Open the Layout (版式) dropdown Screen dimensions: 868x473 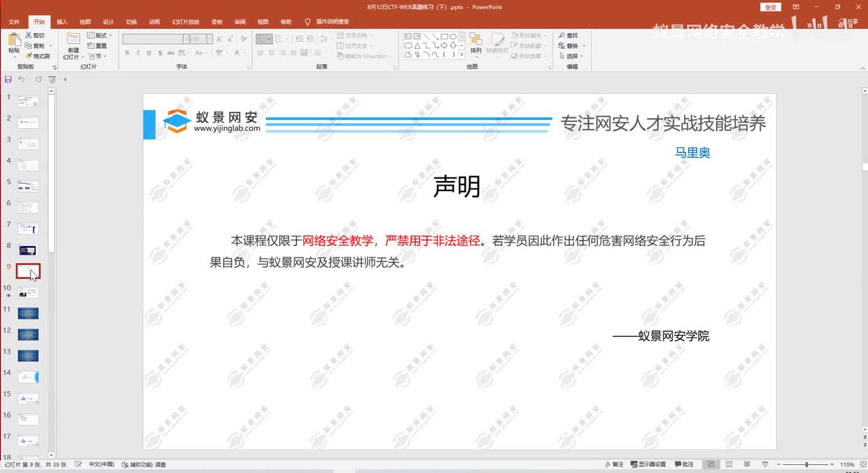click(x=99, y=35)
